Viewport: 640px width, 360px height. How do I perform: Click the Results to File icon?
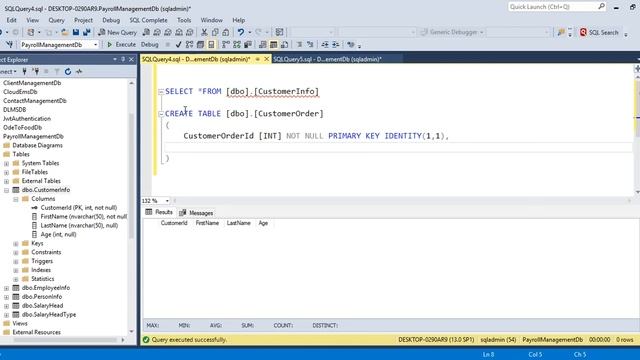pyautogui.click(x=284, y=44)
